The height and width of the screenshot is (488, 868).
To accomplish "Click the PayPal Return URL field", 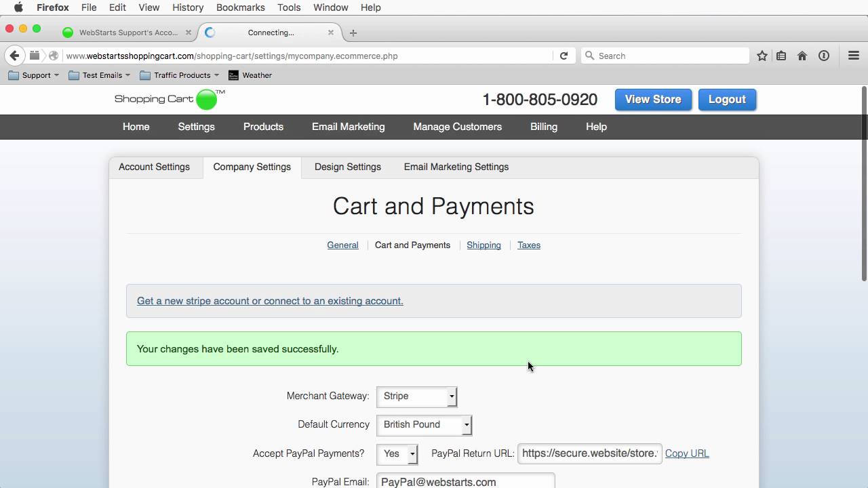I will (589, 453).
